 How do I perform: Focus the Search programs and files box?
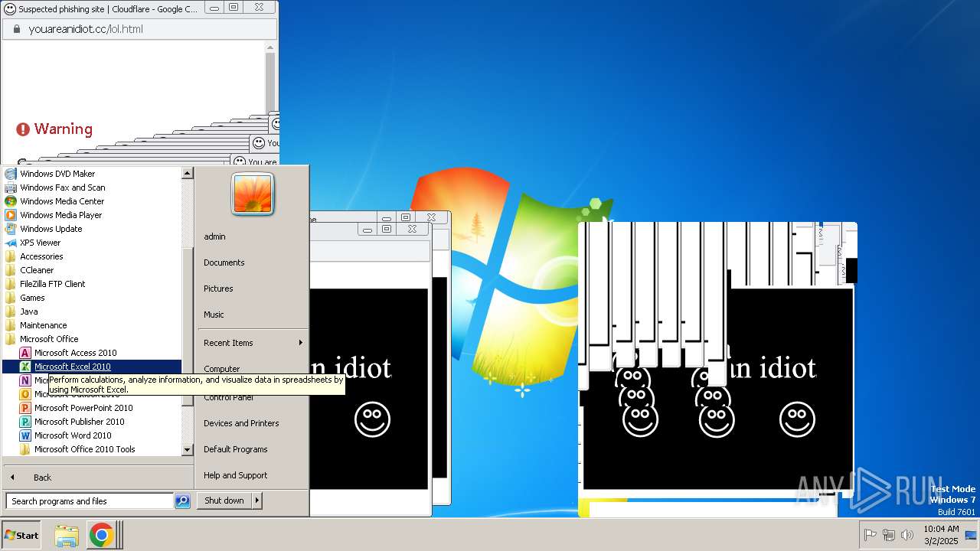90,501
